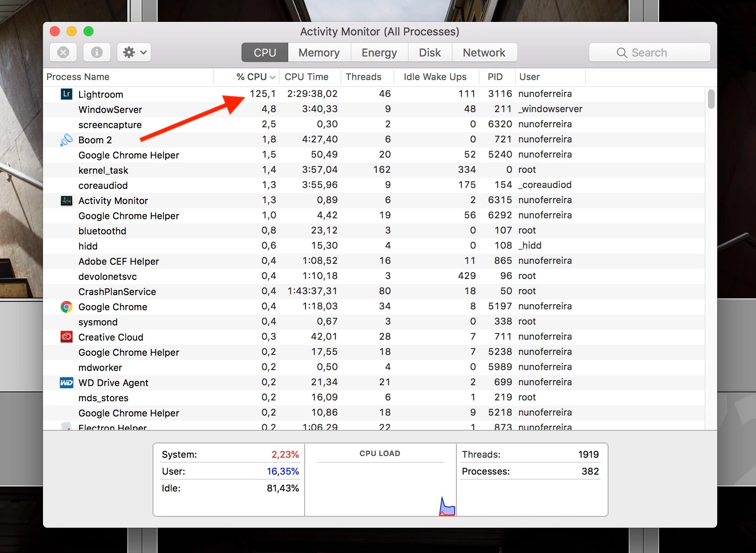Click the Activity Monitor process icon

pos(67,201)
